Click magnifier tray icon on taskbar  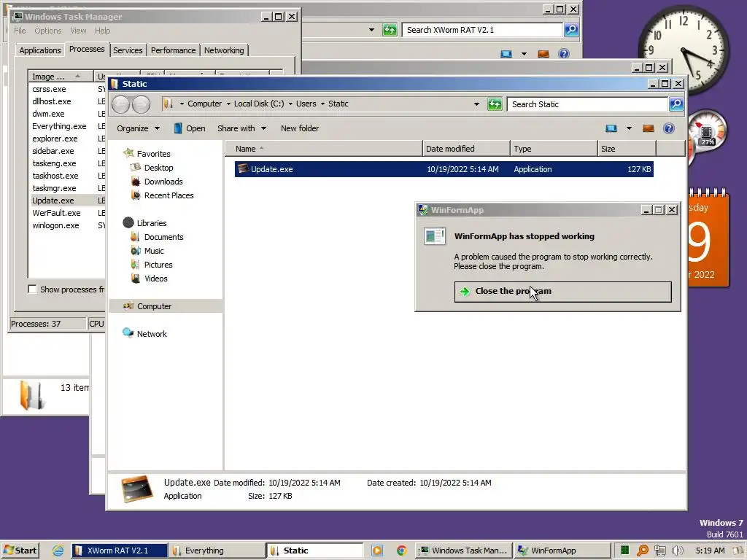tap(643, 551)
